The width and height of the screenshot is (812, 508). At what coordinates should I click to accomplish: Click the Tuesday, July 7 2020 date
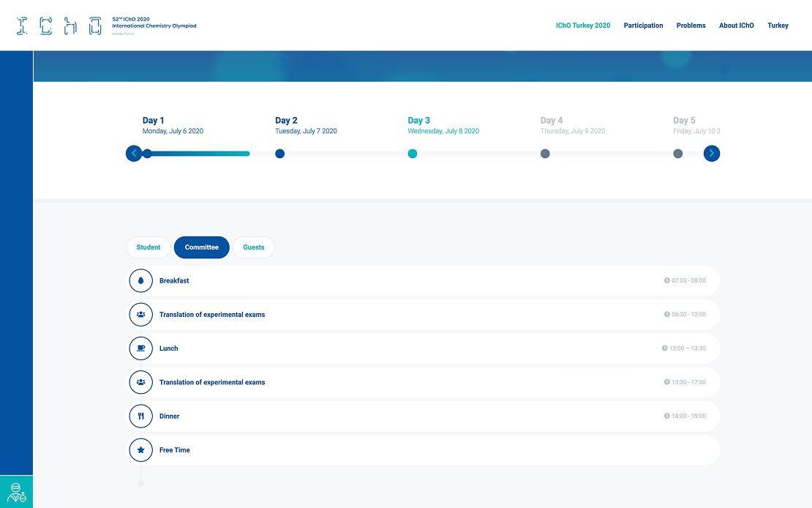pos(306,131)
